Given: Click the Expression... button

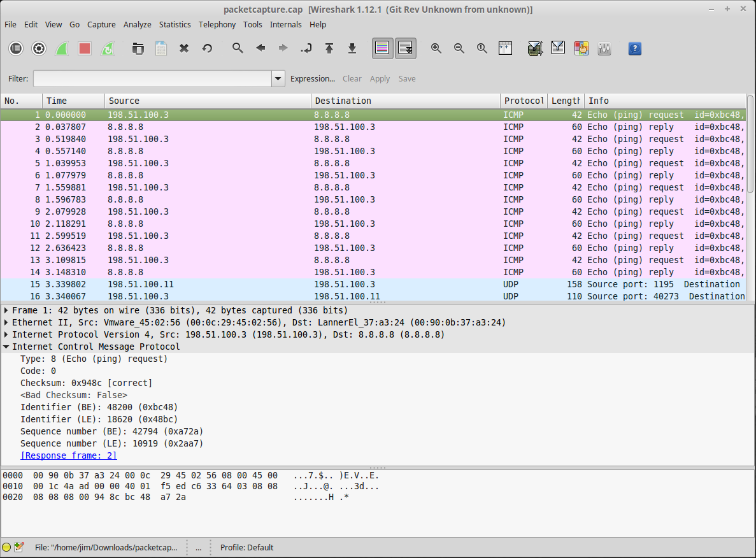Looking at the screenshot, I should [312, 79].
